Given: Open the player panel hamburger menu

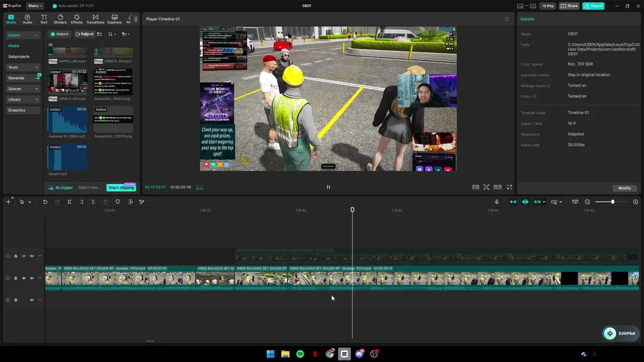Looking at the screenshot, I should [x=507, y=19].
